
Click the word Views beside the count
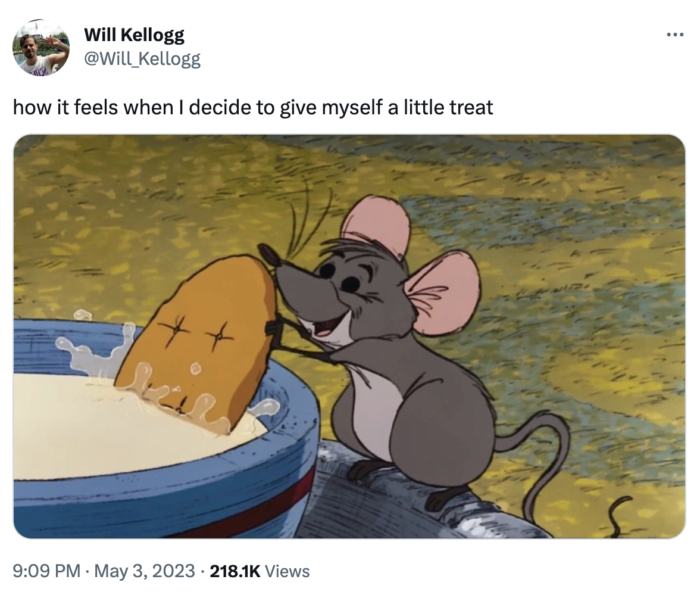click(287, 571)
